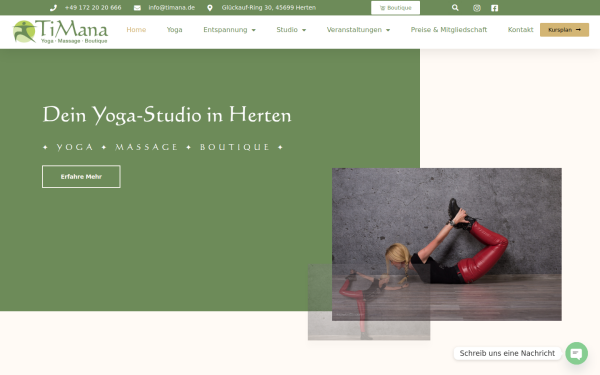The image size is (600, 375).
Task: Click the TiMana logo
Action: click(60, 31)
